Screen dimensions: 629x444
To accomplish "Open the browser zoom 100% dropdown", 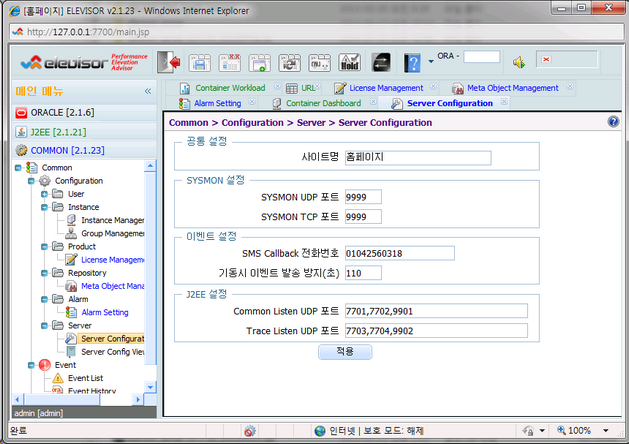I will click(605, 431).
